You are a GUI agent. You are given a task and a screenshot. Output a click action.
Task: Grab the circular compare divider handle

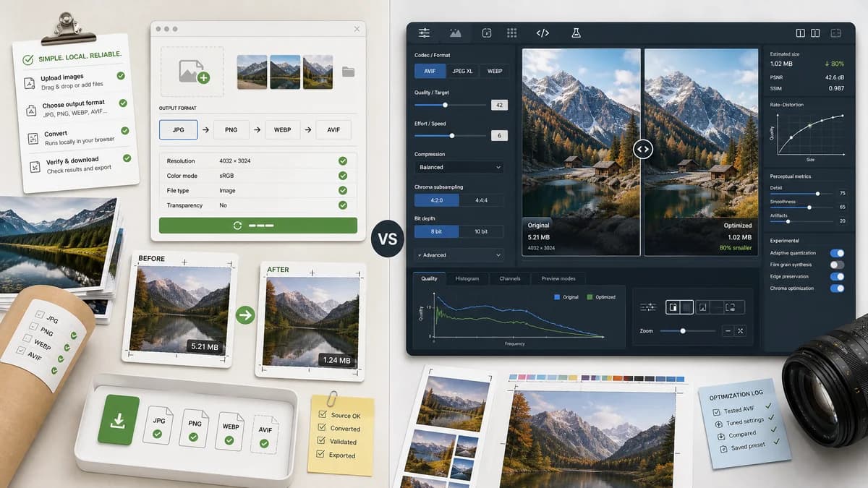[x=642, y=150]
